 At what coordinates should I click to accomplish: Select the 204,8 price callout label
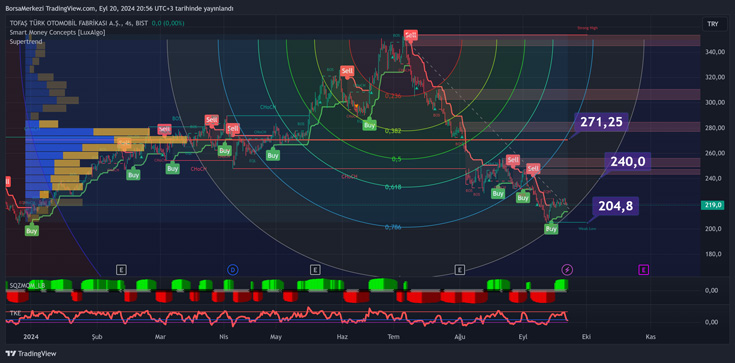(x=615, y=206)
